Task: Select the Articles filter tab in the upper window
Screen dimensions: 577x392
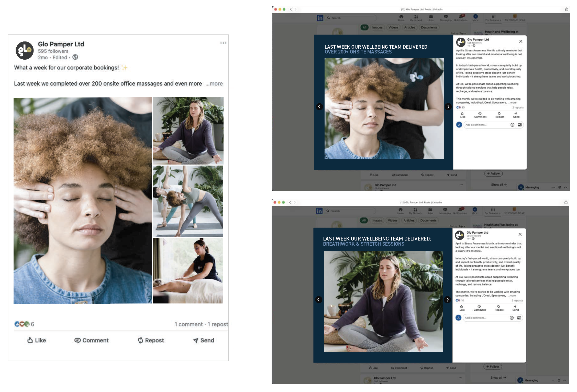Action: point(409,27)
